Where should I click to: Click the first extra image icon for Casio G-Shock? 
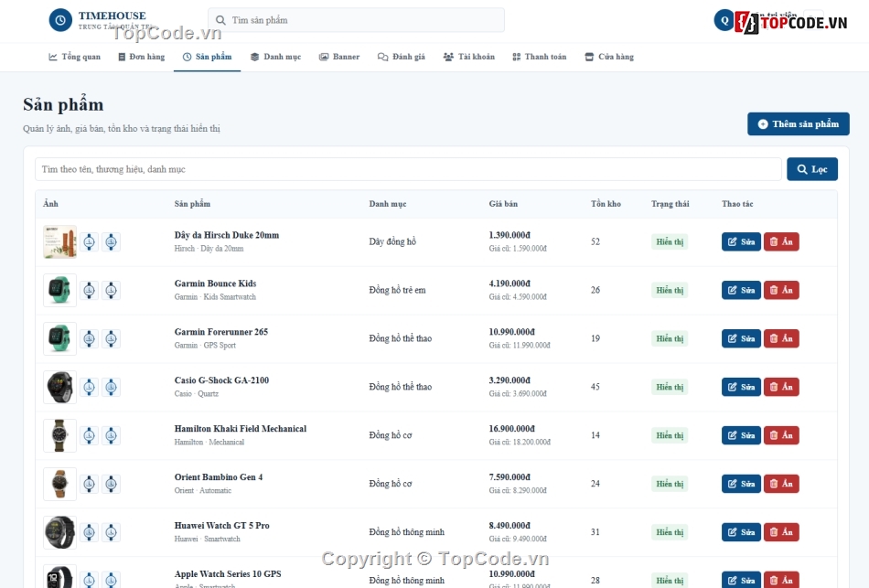pos(90,387)
